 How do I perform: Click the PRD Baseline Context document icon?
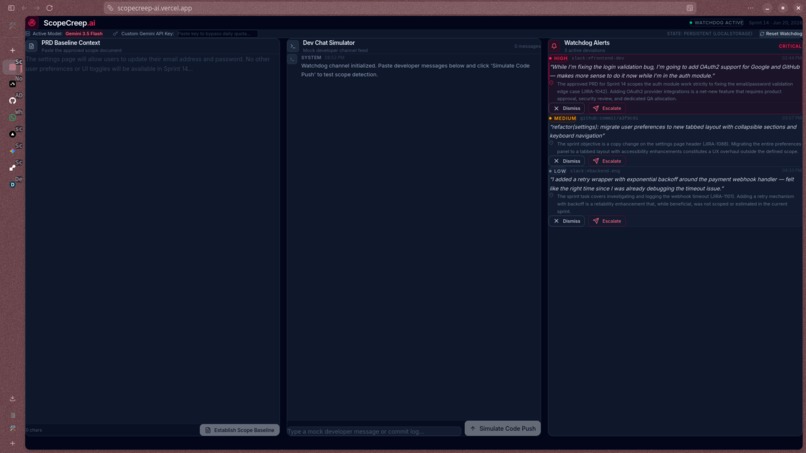[x=31, y=46]
